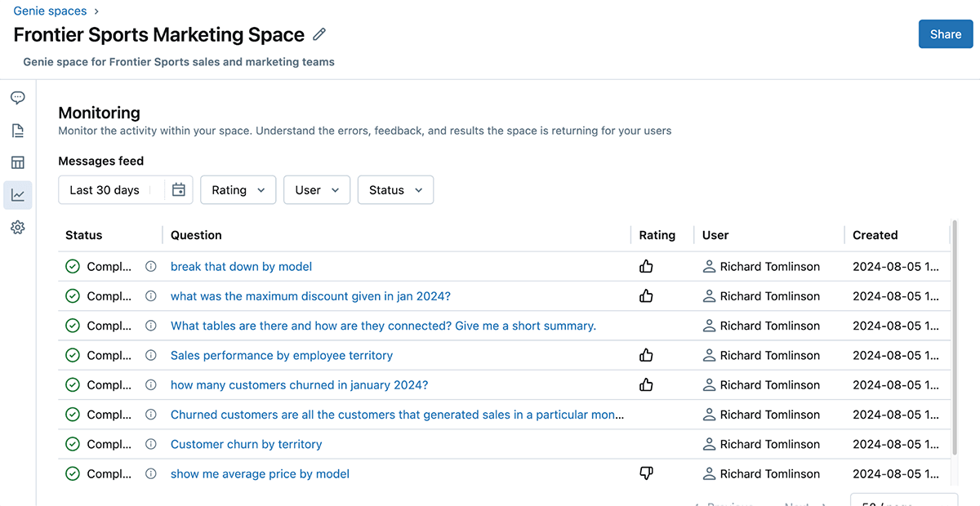Click thumbs up on 'Sales performance by employee territory'

pos(646,355)
